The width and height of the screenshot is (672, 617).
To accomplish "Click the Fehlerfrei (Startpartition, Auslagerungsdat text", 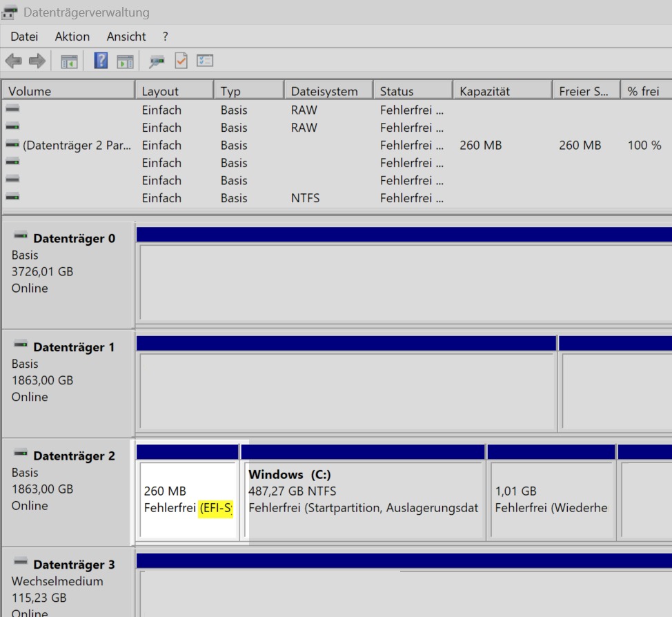I will point(363,508).
